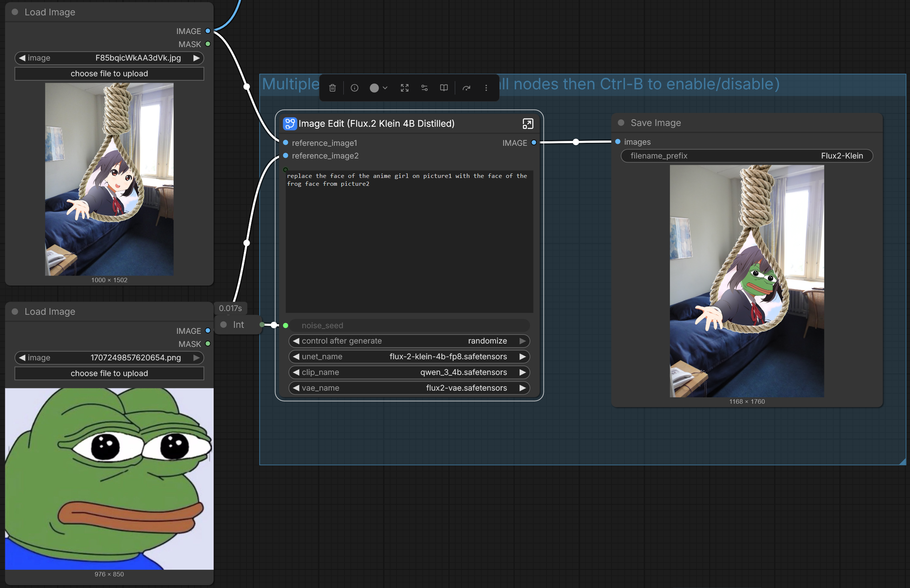
Task: Click choose file to upload in top node
Action: (109, 73)
